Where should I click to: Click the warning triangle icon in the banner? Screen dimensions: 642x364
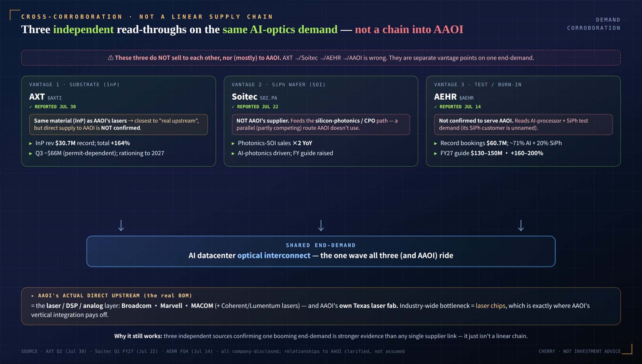point(111,58)
